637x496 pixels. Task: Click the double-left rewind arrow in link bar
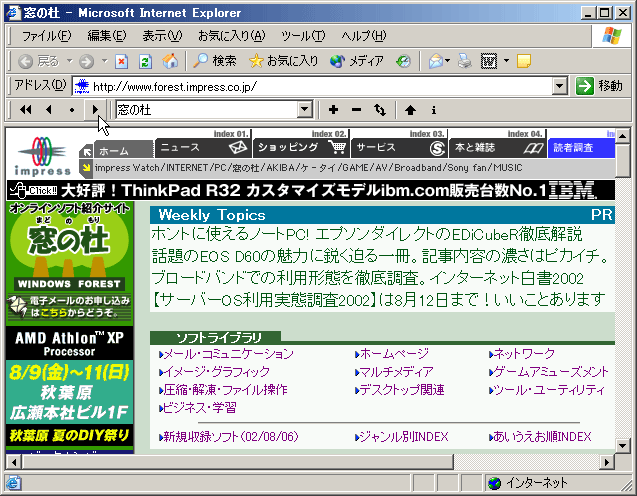[x=26, y=110]
